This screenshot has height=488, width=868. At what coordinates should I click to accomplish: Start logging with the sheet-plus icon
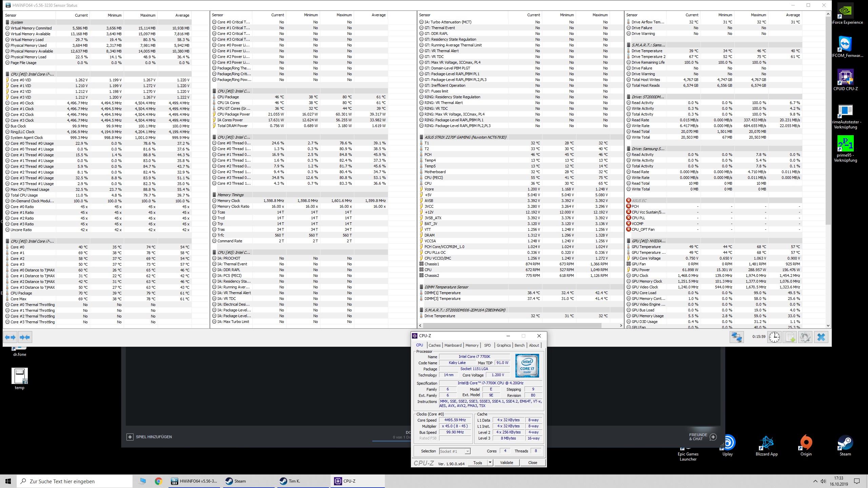point(790,337)
